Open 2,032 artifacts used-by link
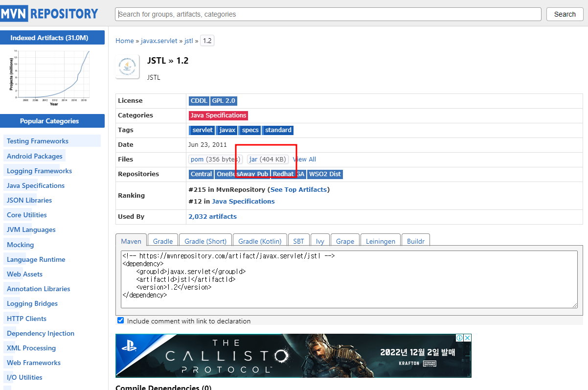The width and height of the screenshot is (588, 390). [x=212, y=216]
